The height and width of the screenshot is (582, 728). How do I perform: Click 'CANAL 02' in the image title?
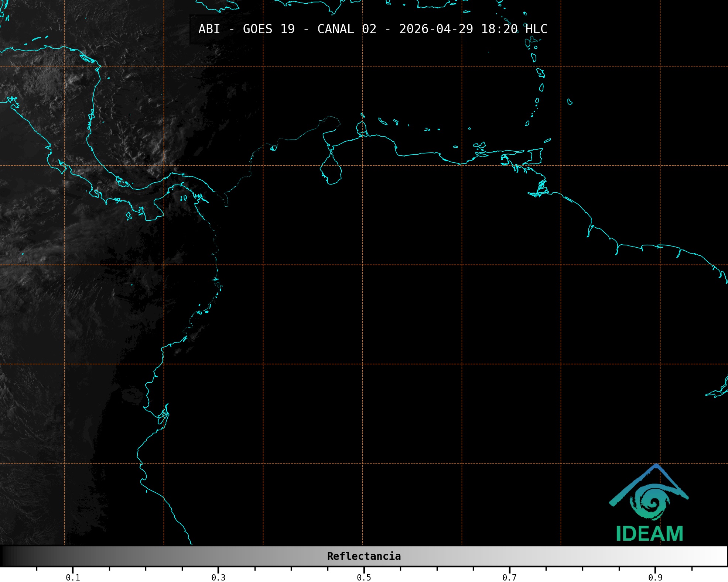[347, 29]
